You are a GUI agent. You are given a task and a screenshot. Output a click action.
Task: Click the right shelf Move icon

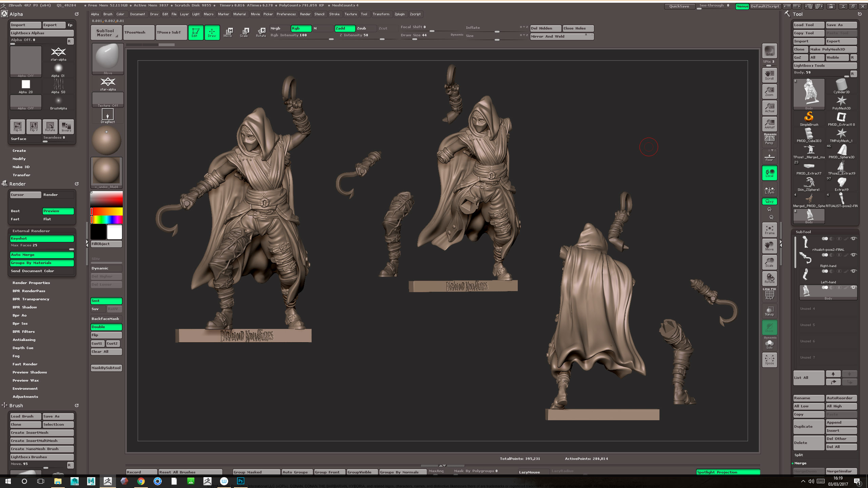click(769, 246)
